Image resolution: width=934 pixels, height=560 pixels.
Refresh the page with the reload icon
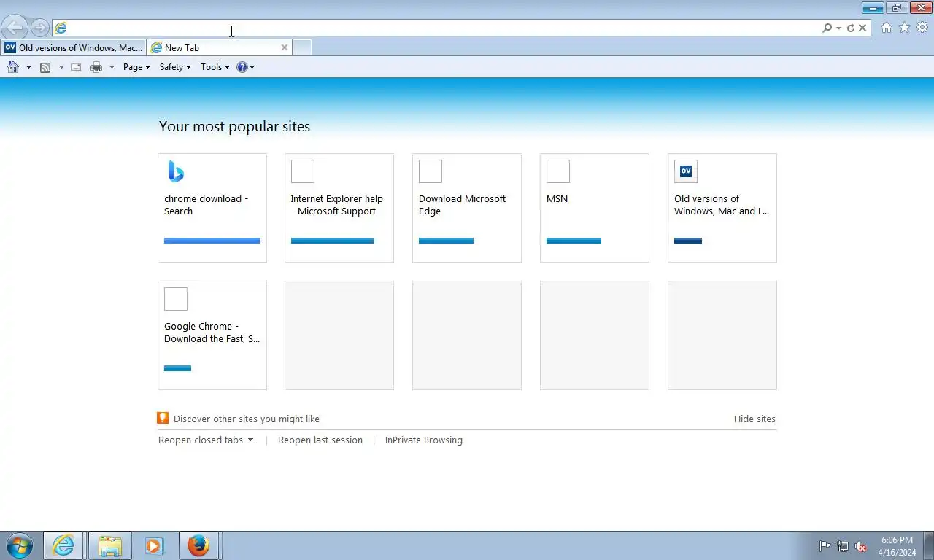coord(851,28)
